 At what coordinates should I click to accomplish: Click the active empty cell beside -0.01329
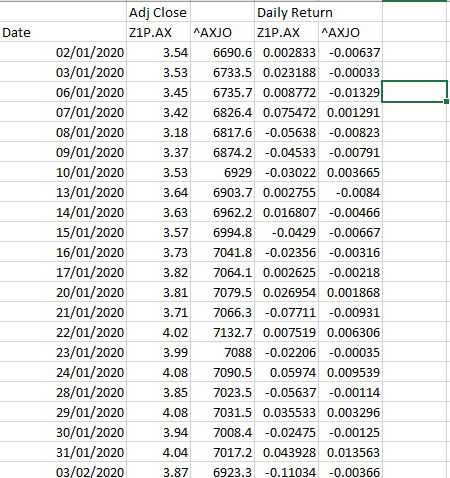pyautogui.click(x=414, y=92)
